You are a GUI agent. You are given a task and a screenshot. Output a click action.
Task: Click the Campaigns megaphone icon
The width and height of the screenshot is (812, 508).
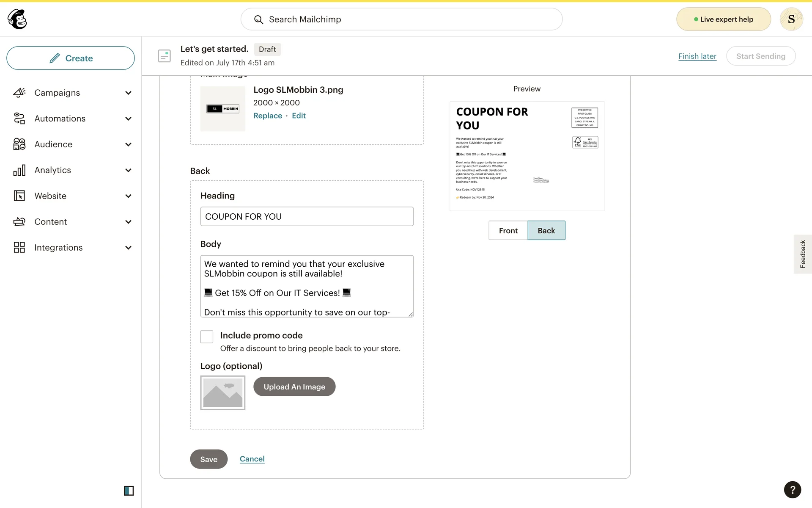point(19,93)
